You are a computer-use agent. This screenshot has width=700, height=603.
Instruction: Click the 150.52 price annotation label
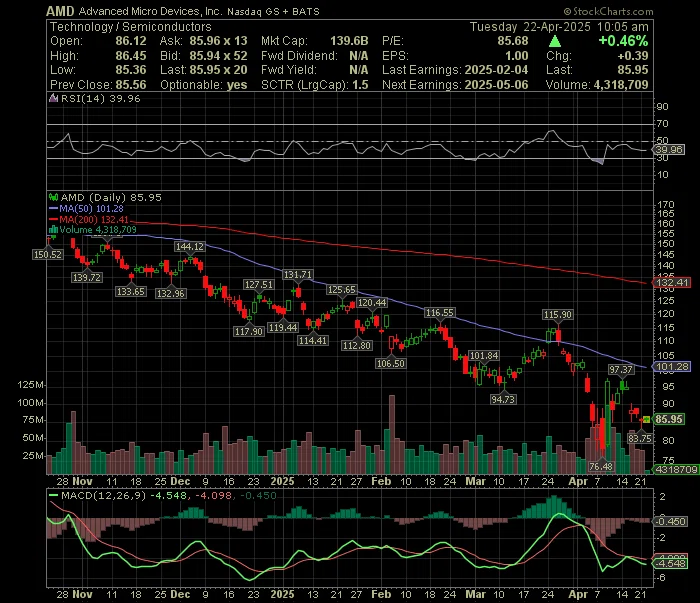pos(48,254)
